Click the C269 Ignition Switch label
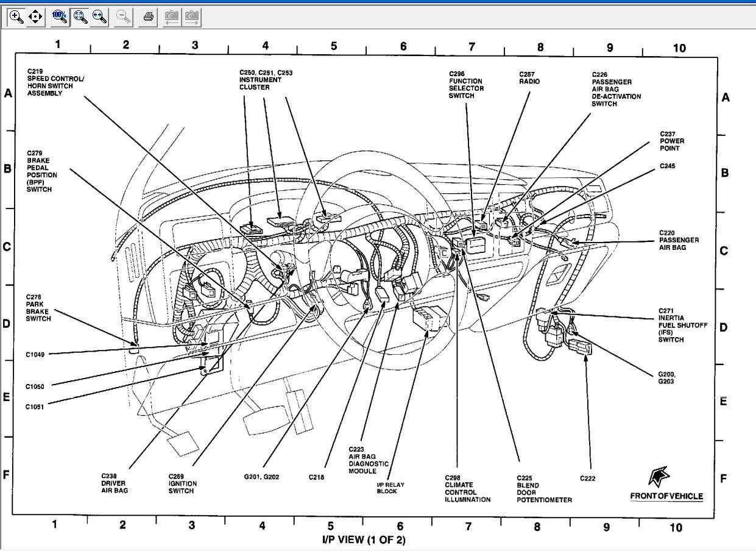 coord(182,483)
